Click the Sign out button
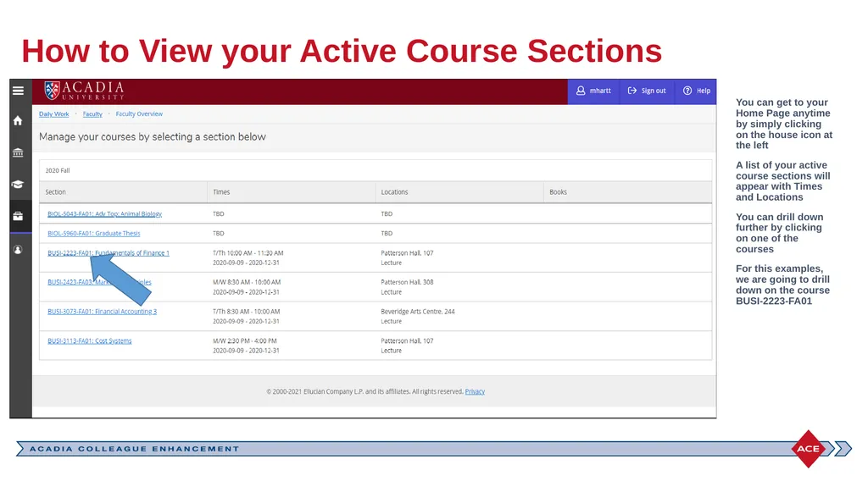868x487 pixels. pos(647,91)
